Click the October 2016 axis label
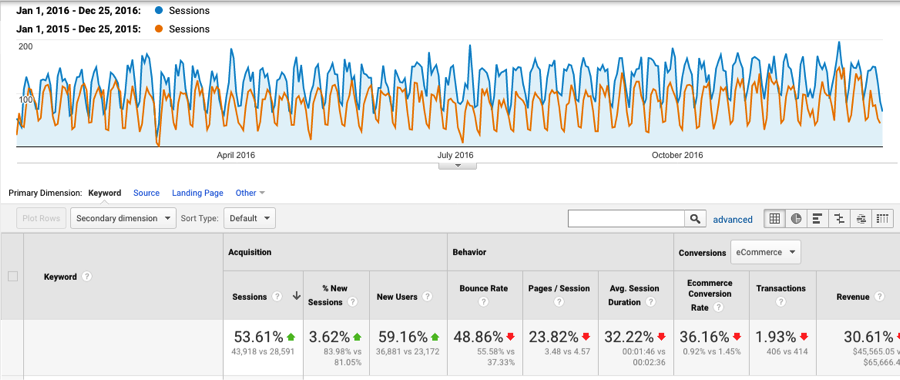900x380 pixels. 677,155
